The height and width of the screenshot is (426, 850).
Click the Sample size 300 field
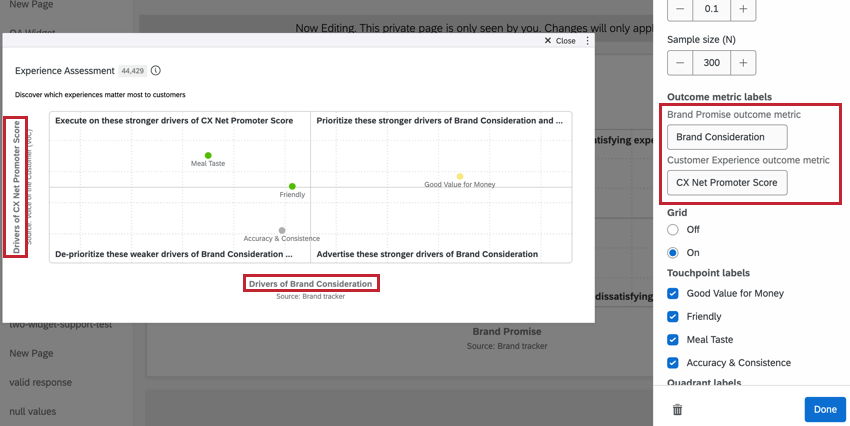click(711, 63)
